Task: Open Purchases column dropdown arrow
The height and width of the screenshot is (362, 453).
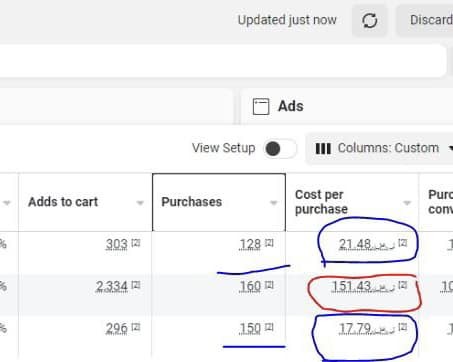Action: [273, 203]
